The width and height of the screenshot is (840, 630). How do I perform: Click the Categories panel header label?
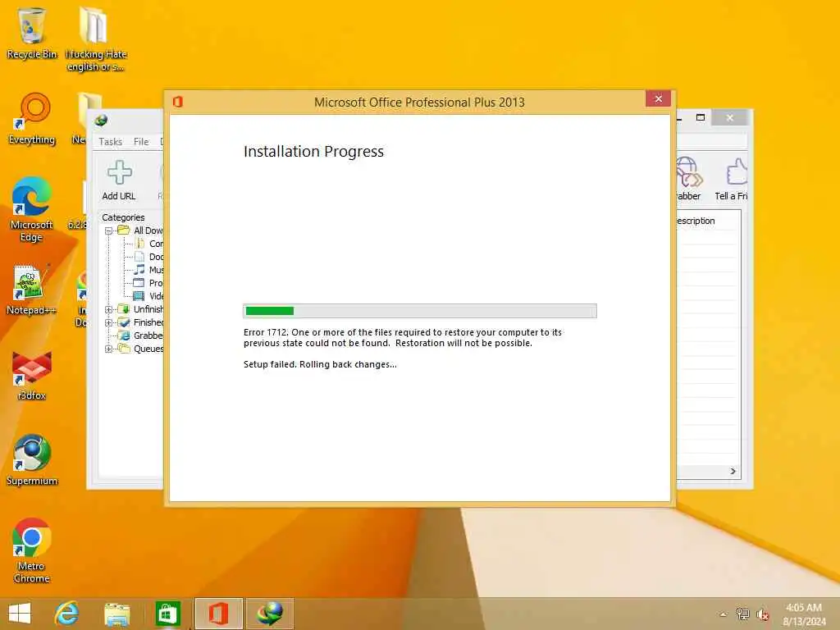tap(123, 217)
